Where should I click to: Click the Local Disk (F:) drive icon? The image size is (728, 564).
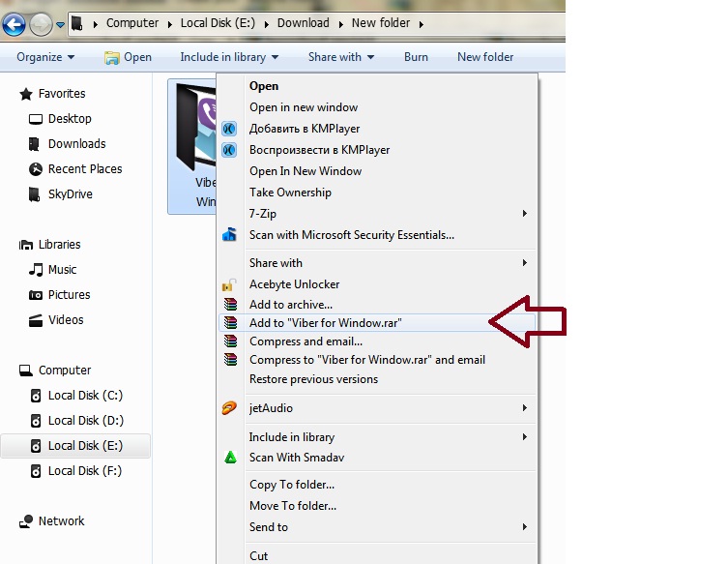36,471
